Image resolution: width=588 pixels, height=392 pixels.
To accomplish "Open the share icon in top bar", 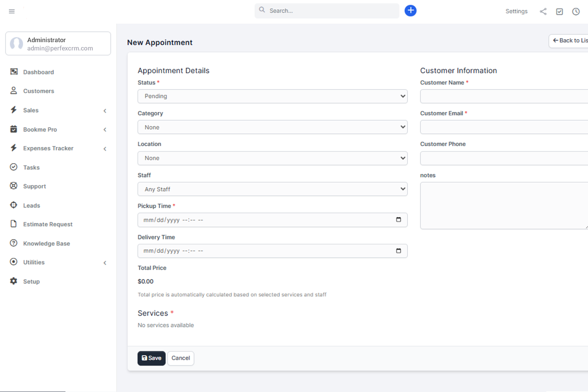I will pyautogui.click(x=543, y=11).
